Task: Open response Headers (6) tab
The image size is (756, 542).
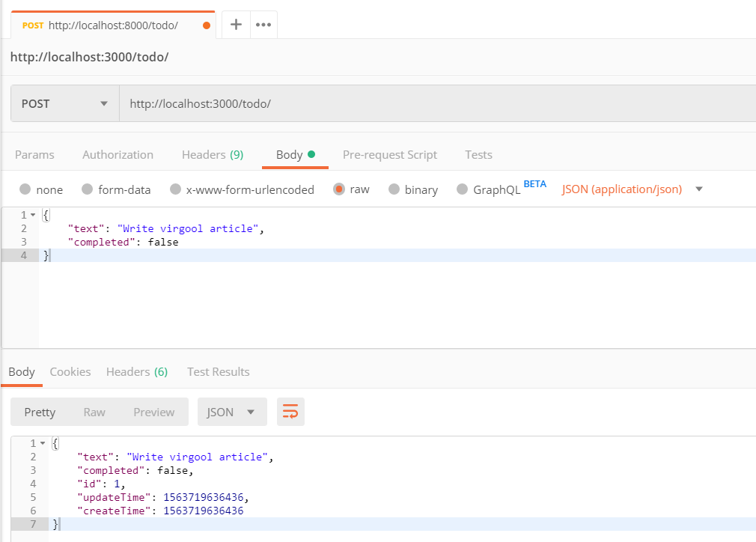Action: (137, 372)
